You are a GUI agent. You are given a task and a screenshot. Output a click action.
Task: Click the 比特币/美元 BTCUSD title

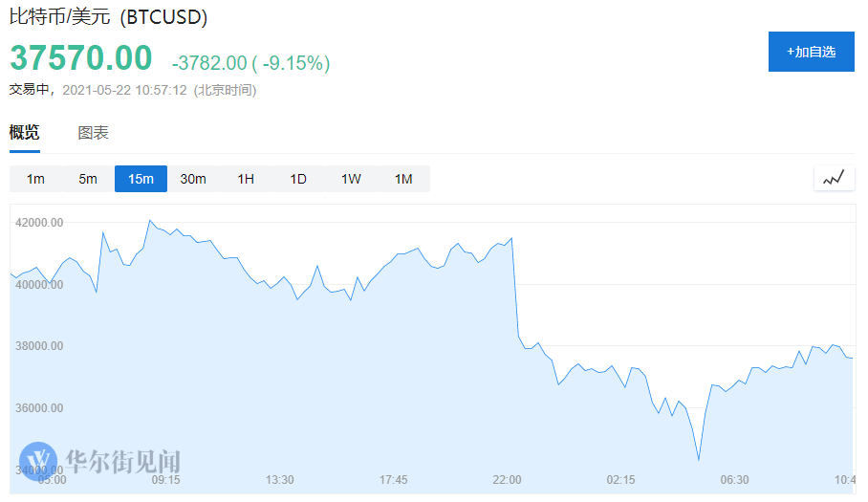[108, 16]
